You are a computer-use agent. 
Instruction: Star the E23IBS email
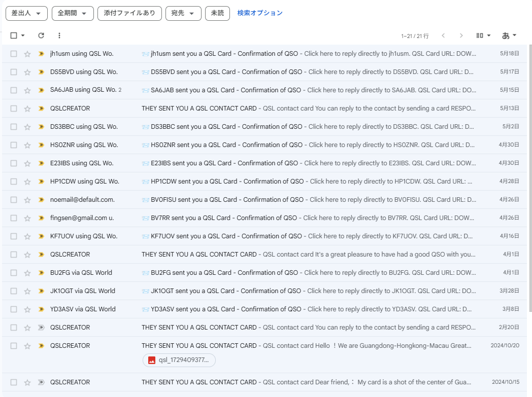point(27,164)
